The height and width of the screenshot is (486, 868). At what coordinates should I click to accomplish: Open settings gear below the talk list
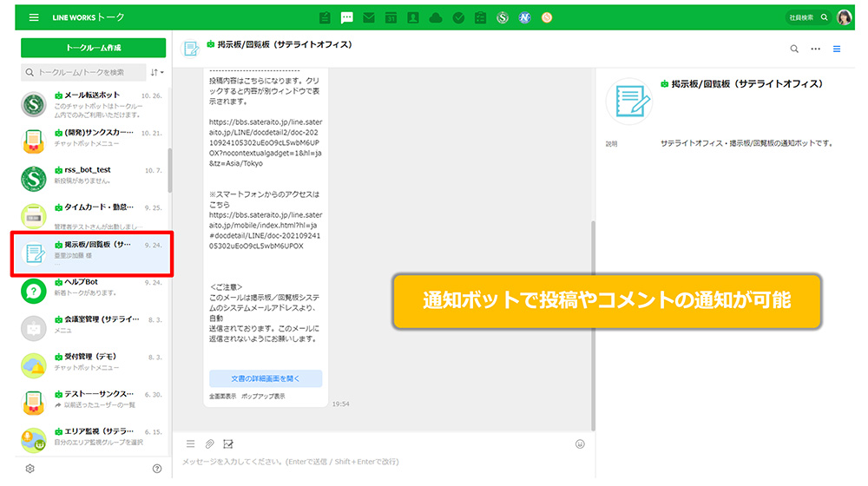tap(30, 469)
